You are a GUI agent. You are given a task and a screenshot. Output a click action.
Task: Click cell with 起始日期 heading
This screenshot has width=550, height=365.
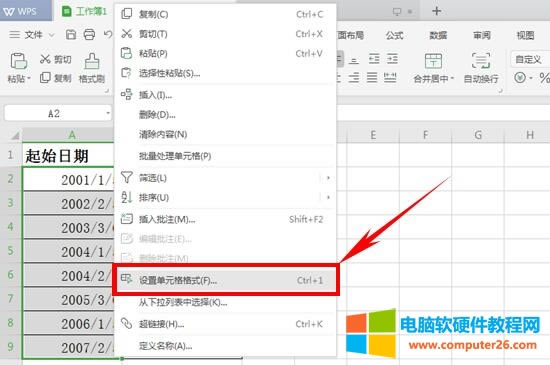pos(69,155)
